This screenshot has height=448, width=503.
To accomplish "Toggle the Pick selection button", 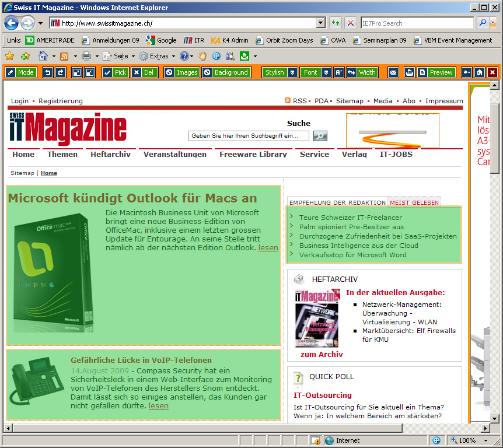I will (116, 72).
